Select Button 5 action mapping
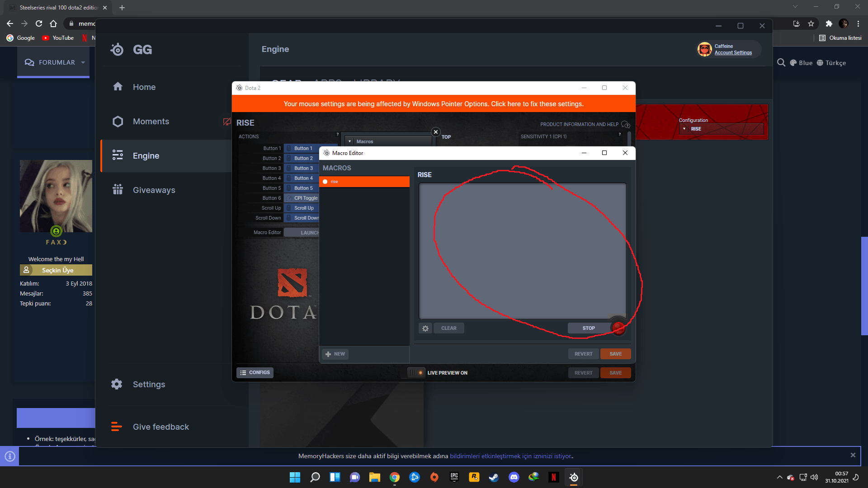This screenshot has width=868, height=488. coord(302,188)
